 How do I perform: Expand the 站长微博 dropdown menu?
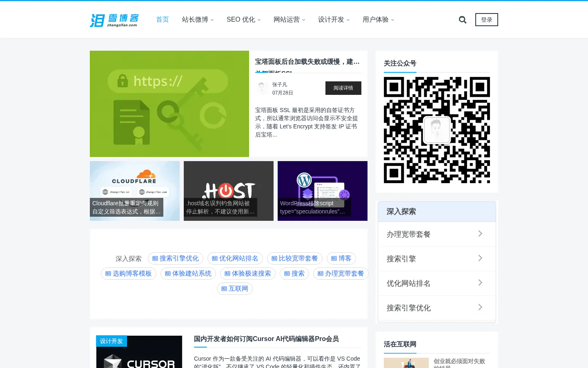pos(198,20)
